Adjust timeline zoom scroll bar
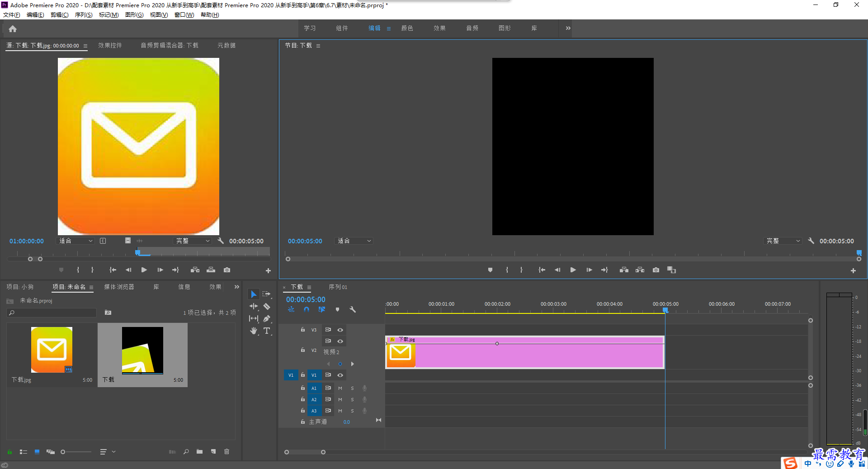The image size is (868, 469). 305,452
